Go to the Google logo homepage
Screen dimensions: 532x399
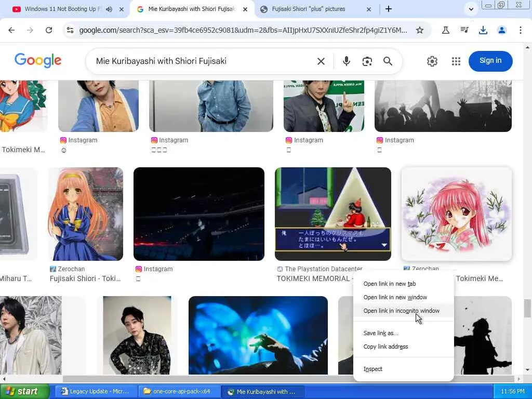pyautogui.click(x=38, y=61)
